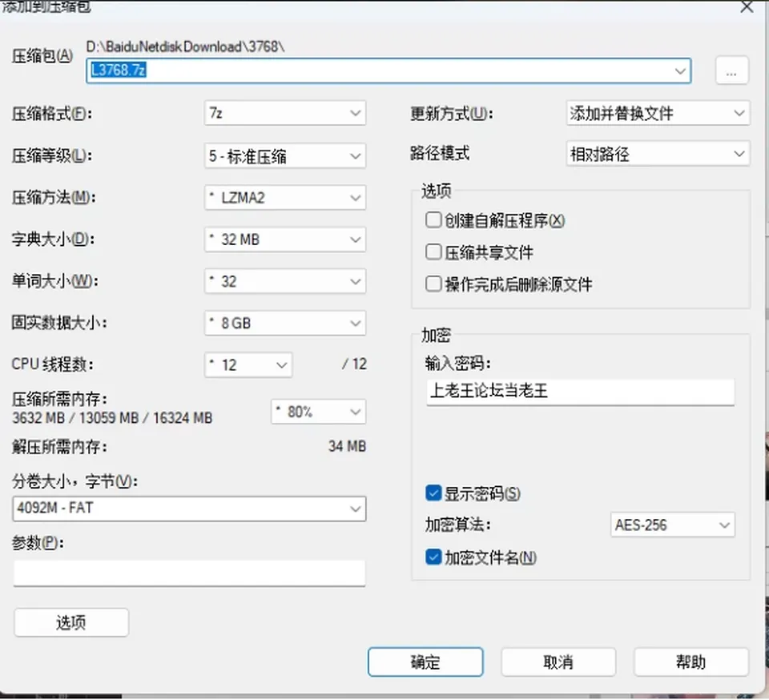Image resolution: width=769 pixels, height=700 pixels.
Task: Open the 加密算法 AES-256 dropdown
Action: pyautogui.click(x=672, y=525)
